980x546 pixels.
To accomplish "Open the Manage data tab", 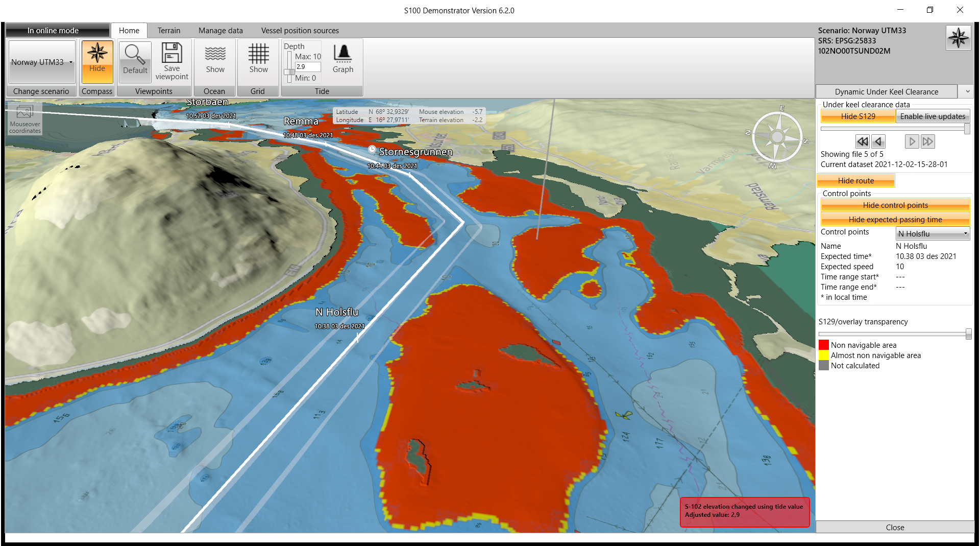I will coord(220,31).
